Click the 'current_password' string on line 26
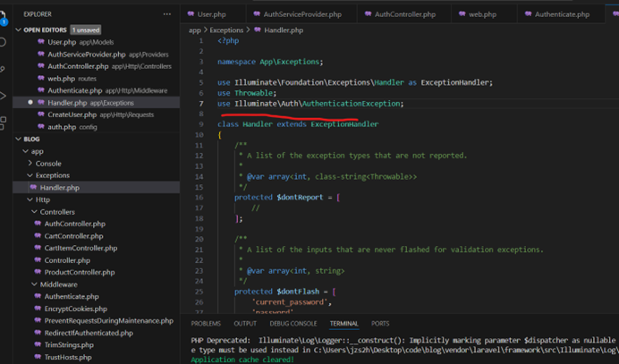619x364 pixels. (x=290, y=302)
